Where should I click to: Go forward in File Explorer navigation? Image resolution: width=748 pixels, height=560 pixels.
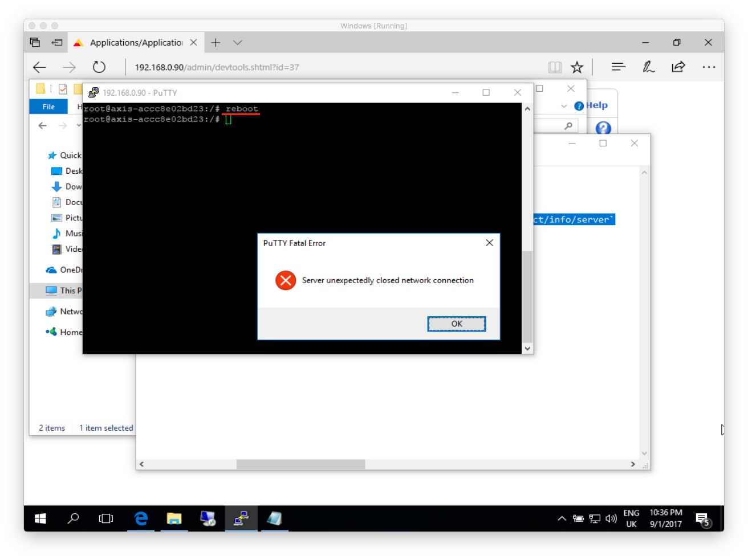(x=63, y=125)
